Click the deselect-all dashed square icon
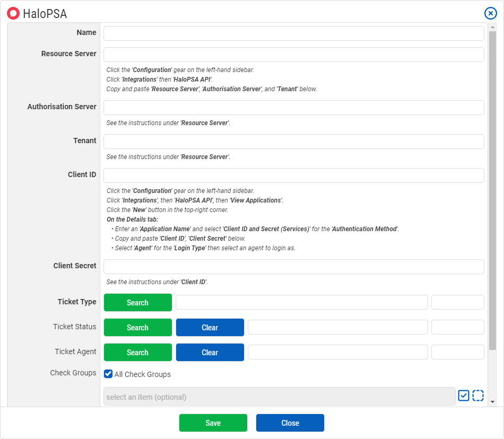 [x=478, y=396]
